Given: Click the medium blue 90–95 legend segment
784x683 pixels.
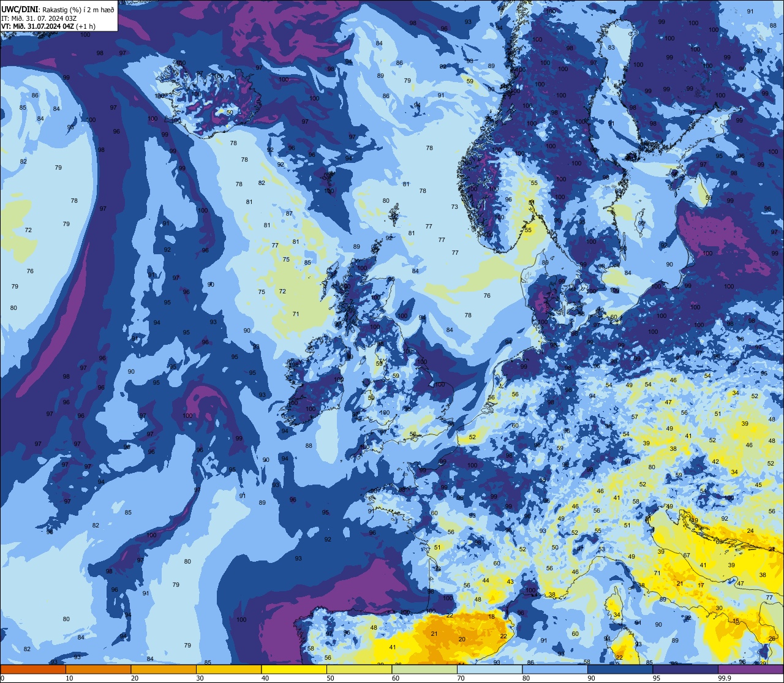Looking at the screenshot, I should pyautogui.click(x=620, y=669).
